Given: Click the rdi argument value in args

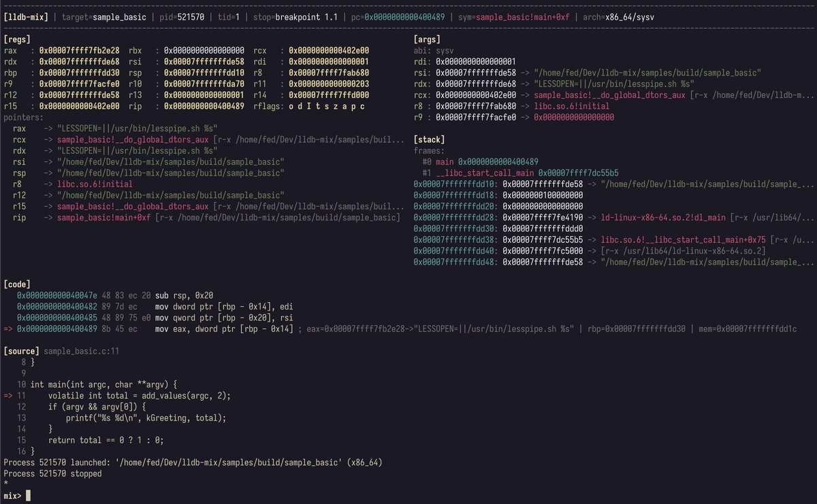Looking at the screenshot, I should 476,62.
